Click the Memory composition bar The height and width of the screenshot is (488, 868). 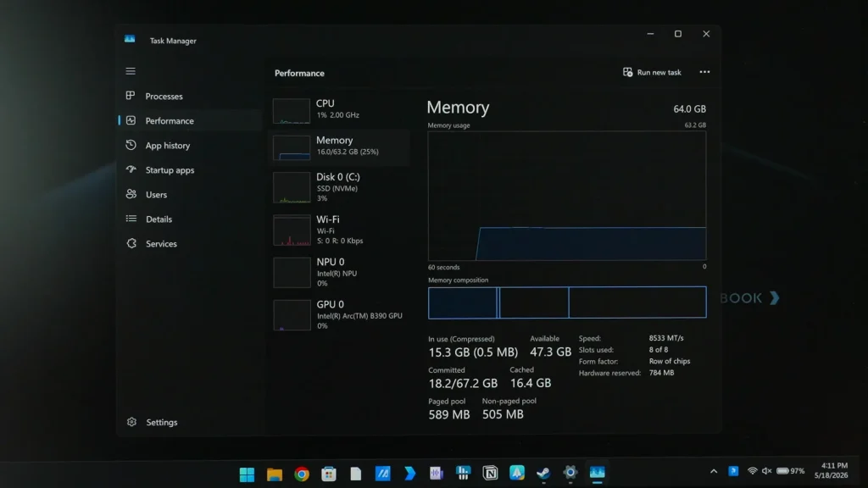point(567,302)
